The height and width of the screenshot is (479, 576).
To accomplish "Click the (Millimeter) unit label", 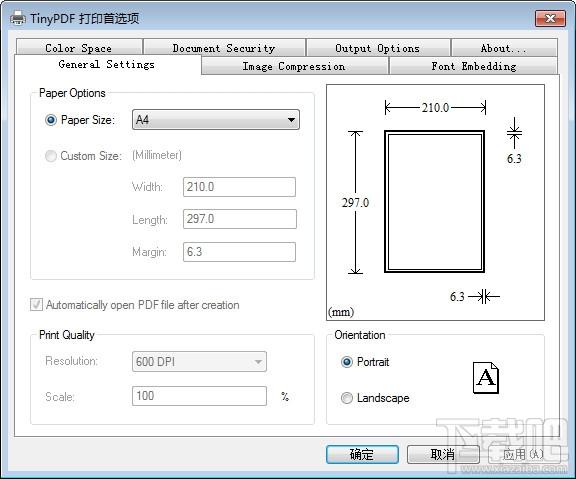I will pos(157,155).
